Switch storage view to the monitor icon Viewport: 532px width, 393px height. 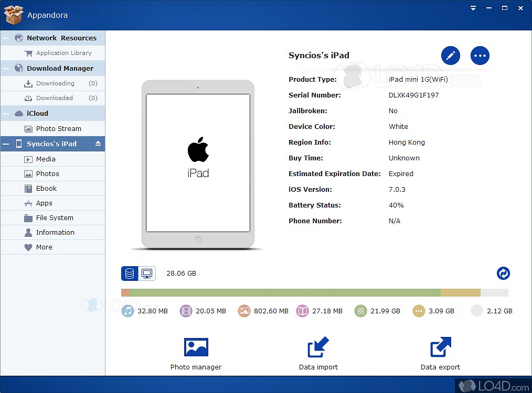tap(147, 273)
